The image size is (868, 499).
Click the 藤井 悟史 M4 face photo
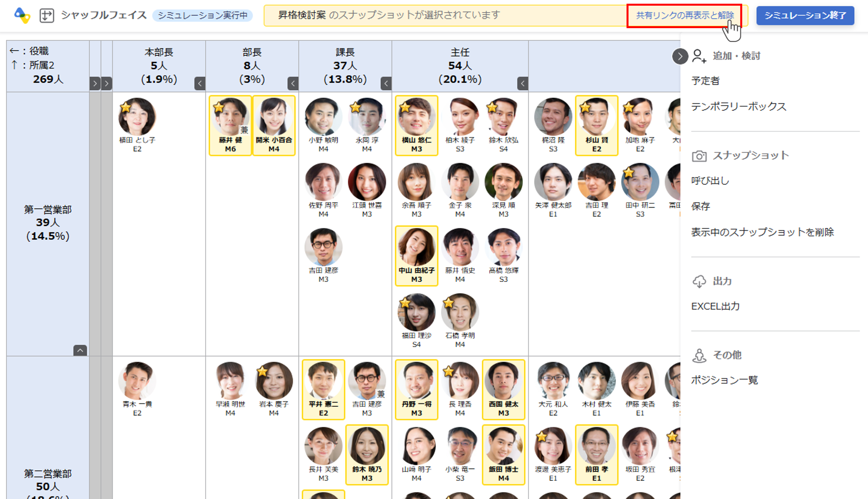pos(460,247)
